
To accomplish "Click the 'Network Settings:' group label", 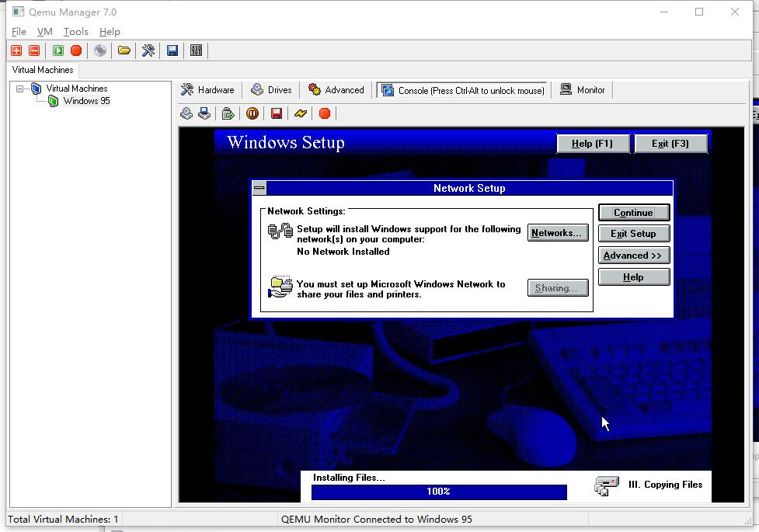I will (306, 211).
